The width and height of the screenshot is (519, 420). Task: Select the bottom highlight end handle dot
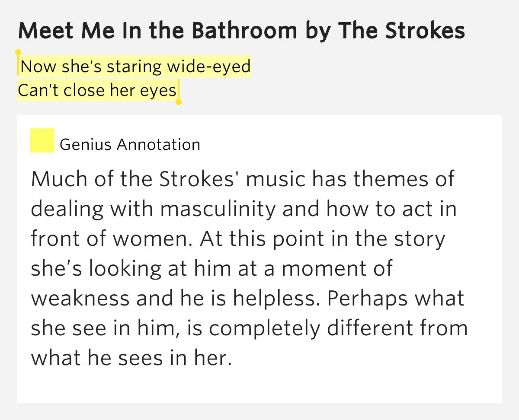[179, 102]
